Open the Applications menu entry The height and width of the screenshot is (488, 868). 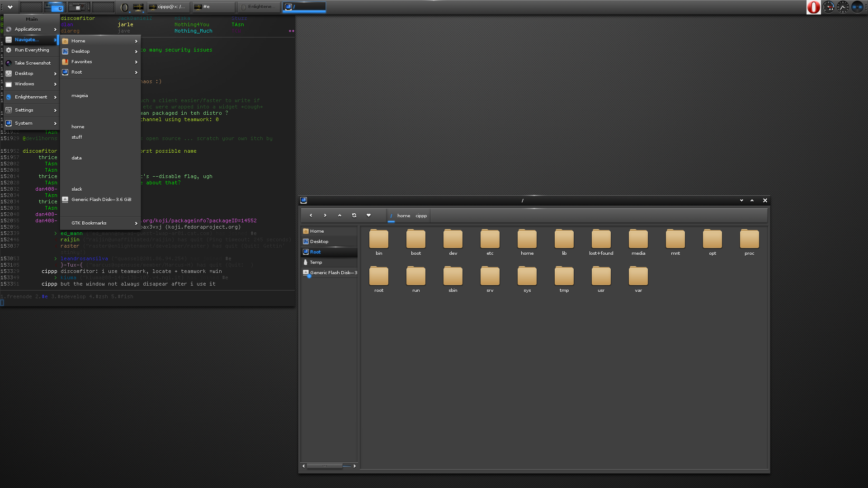32,29
